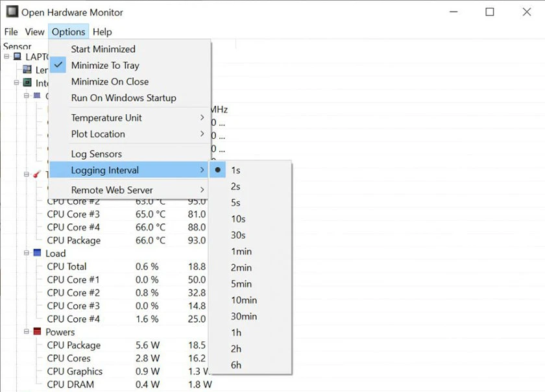This screenshot has height=392, width=545.
Task: Open the File menu
Action: (x=11, y=32)
